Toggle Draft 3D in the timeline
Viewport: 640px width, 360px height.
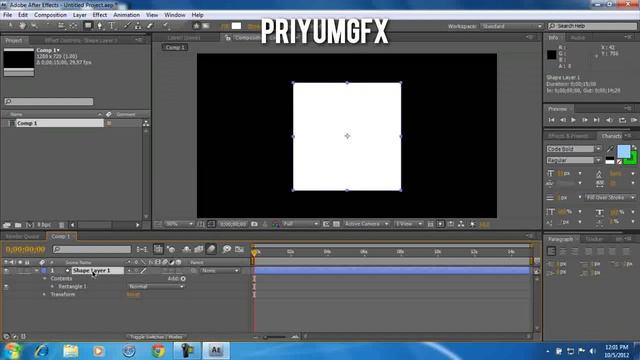pyautogui.click(x=171, y=249)
